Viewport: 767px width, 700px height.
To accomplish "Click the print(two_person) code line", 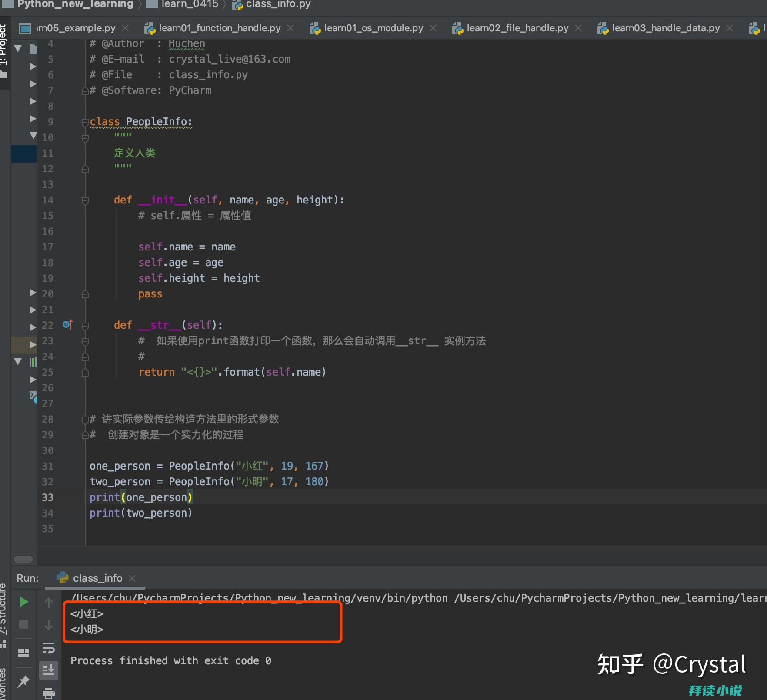I will (x=141, y=513).
